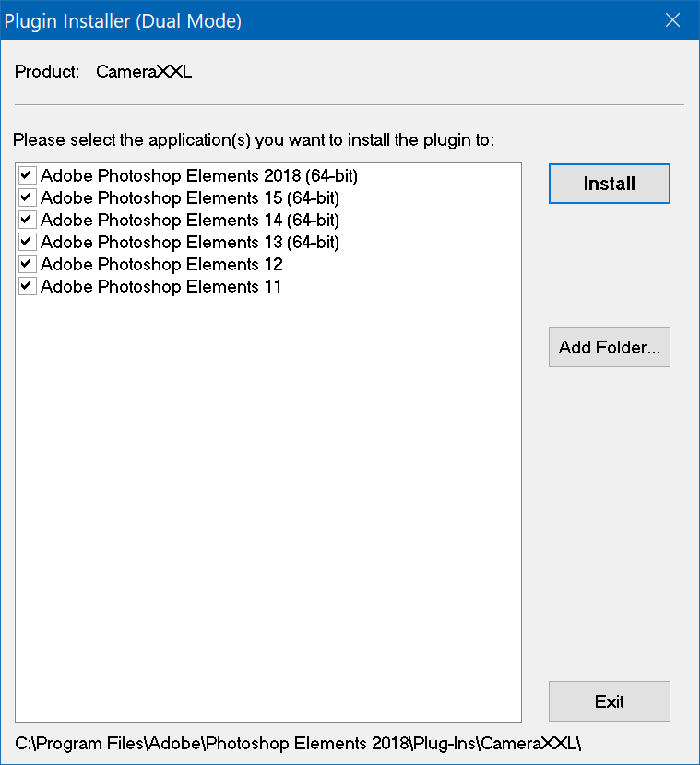
Task: Open the Add Folder... dialog
Action: pyautogui.click(x=609, y=348)
